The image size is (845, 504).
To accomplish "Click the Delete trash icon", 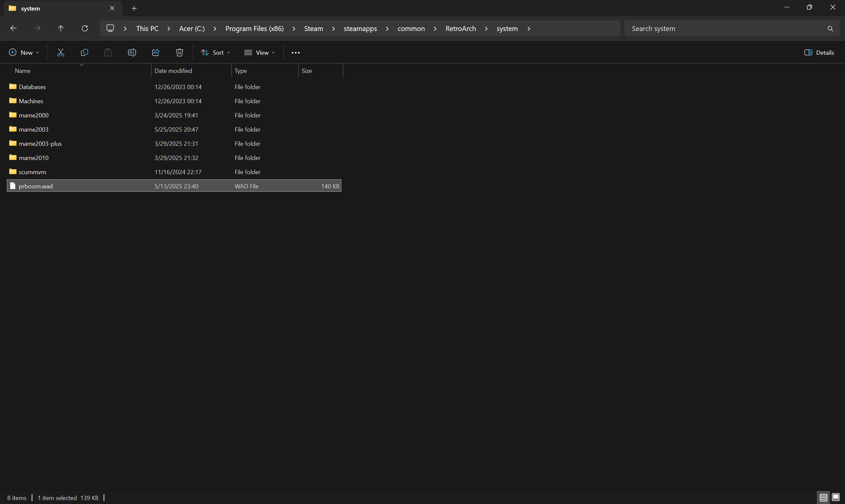I will pyautogui.click(x=179, y=52).
